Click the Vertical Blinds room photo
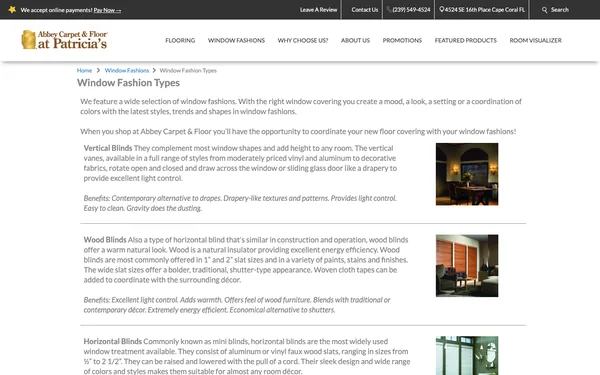The width and height of the screenshot is (600, 375). point(467,174)
